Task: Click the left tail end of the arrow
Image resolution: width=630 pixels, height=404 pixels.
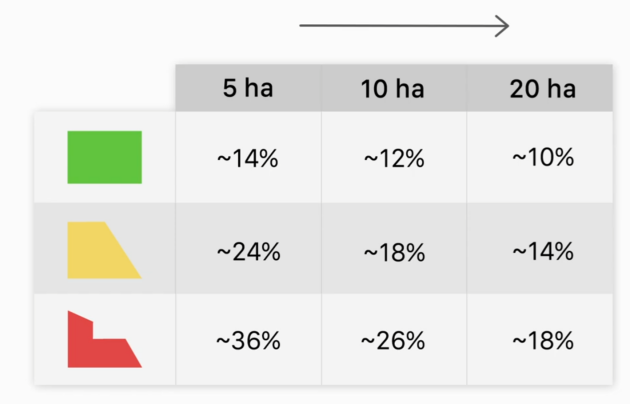Action: [x=302, y=26]
